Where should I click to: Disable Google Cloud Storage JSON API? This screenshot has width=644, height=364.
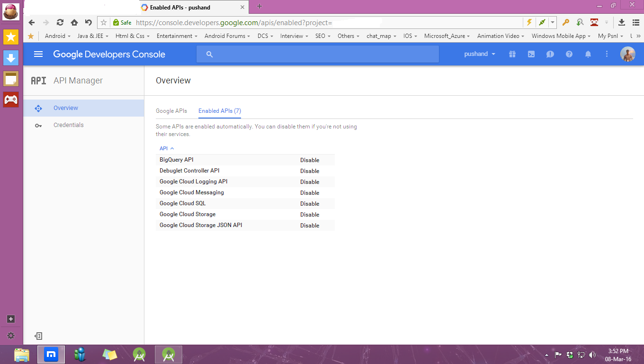[310, 226]
